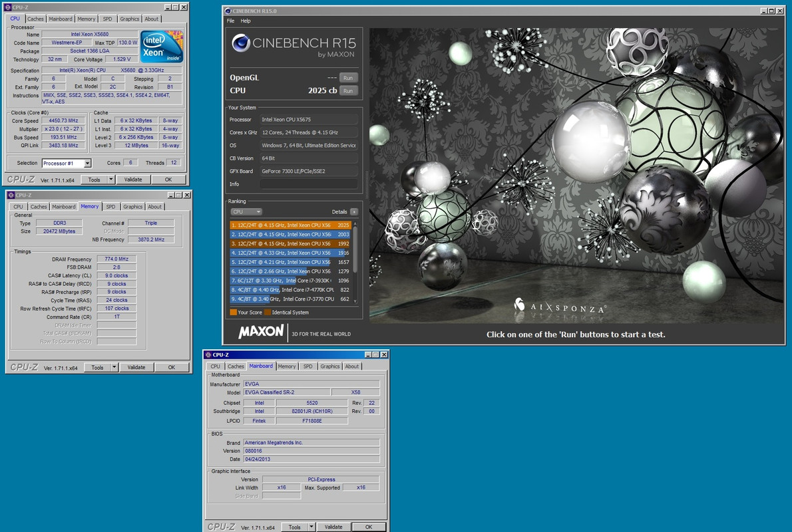Click the Cinebench window title icon
The image size is (792, 532).
228,11
